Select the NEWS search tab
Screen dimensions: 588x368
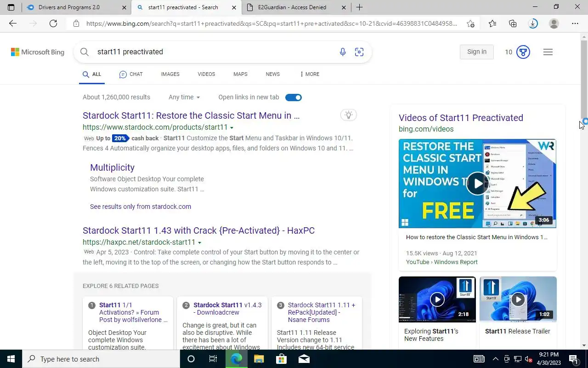[272, 74]
